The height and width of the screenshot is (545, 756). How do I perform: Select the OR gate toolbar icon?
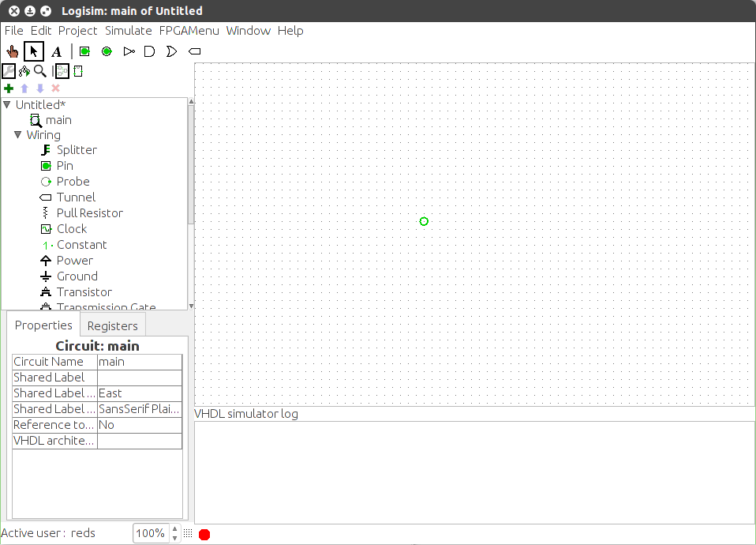click(x=171, y=51)
